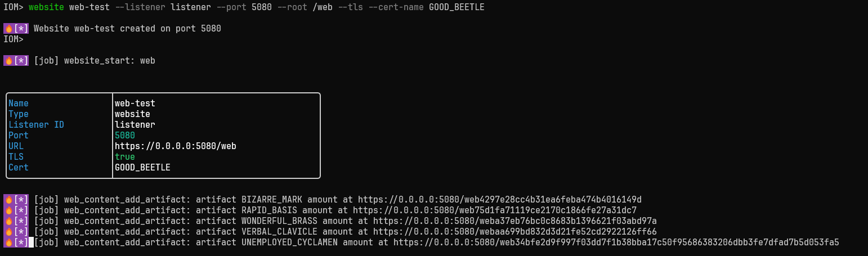Open the VERBAL_CLAVICLE artifact URL
The image size is (868, 256).
point(514,232)
